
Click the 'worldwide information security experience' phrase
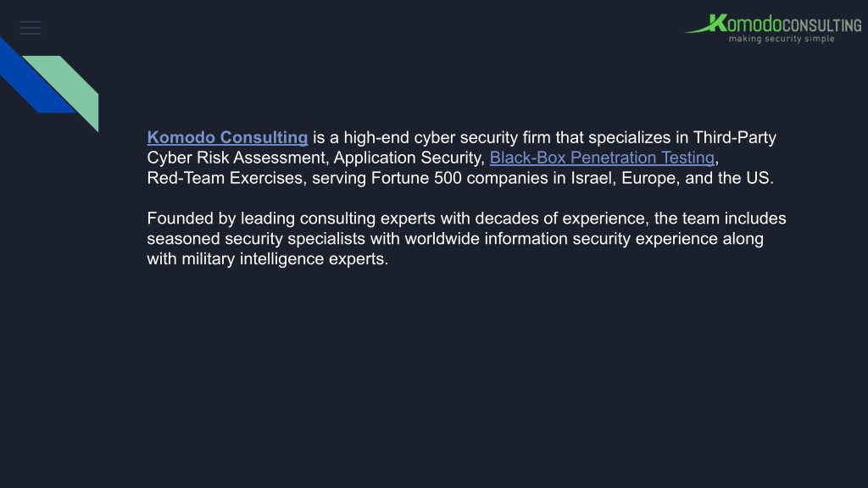pyautogui.click(x=561, y=238)
